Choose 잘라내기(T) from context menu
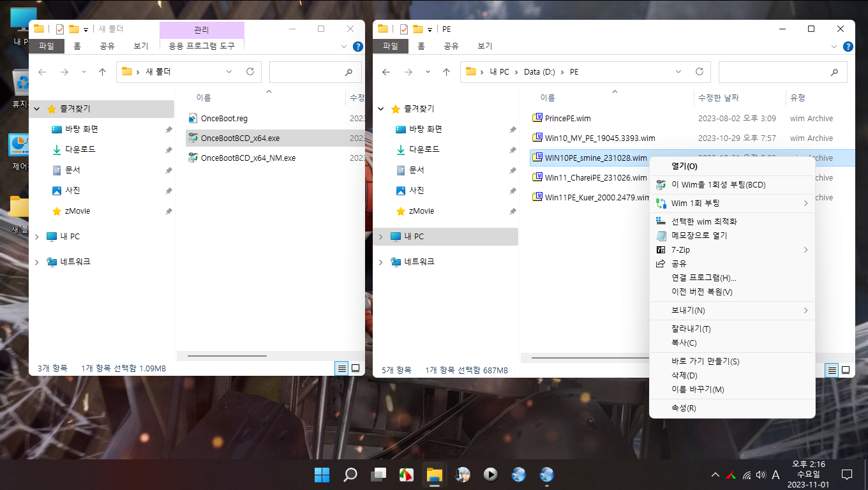The width and height of the screenshot is (868, 490). pos(732,329)
